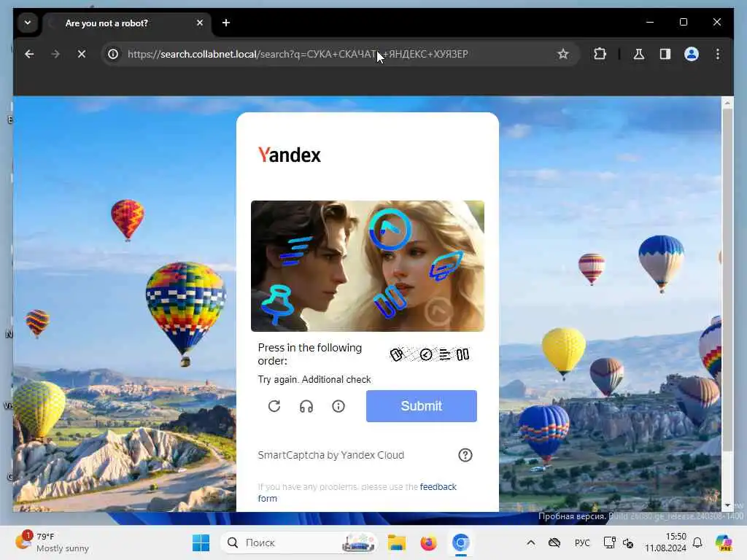Viewport: 747px width, 560px height.
Task: Switch the input language РУС
Action: 582,542
